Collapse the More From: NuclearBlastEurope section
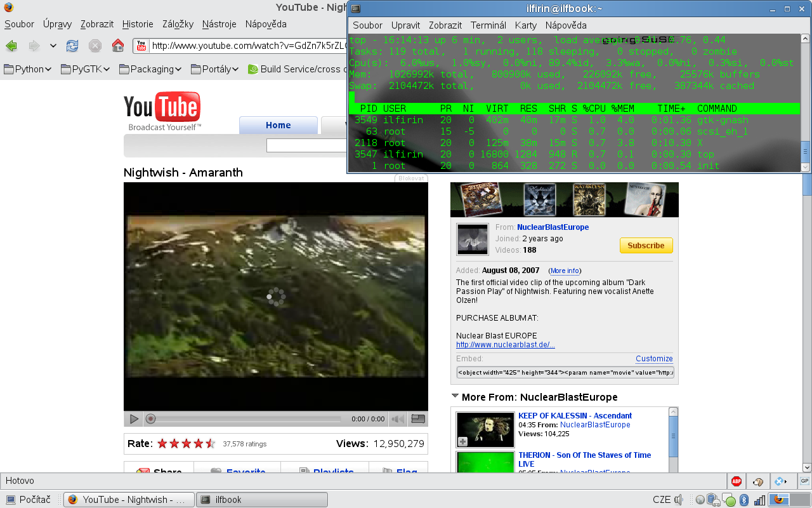Screen dimensions: 812x508 pyautogui.click(x=455, y=396)
